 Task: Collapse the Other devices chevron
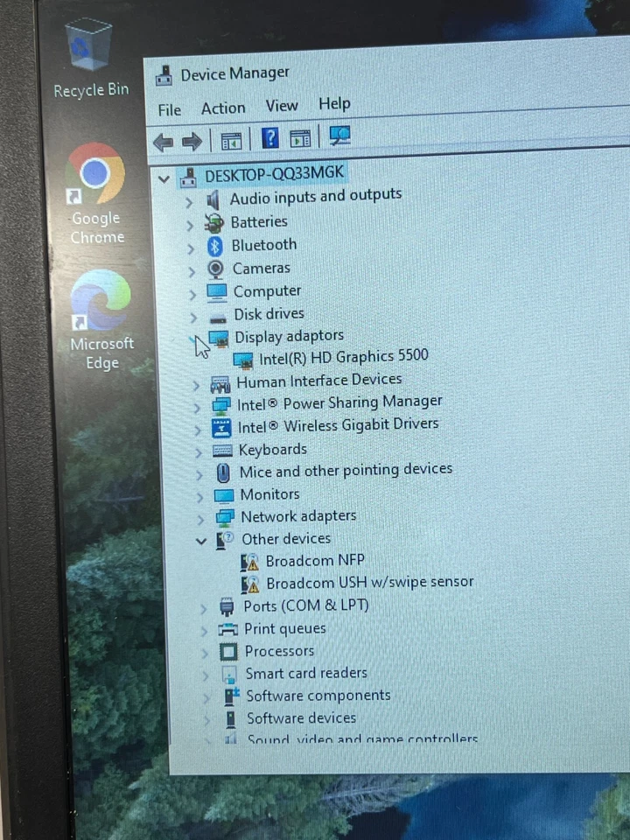point(201,542)
